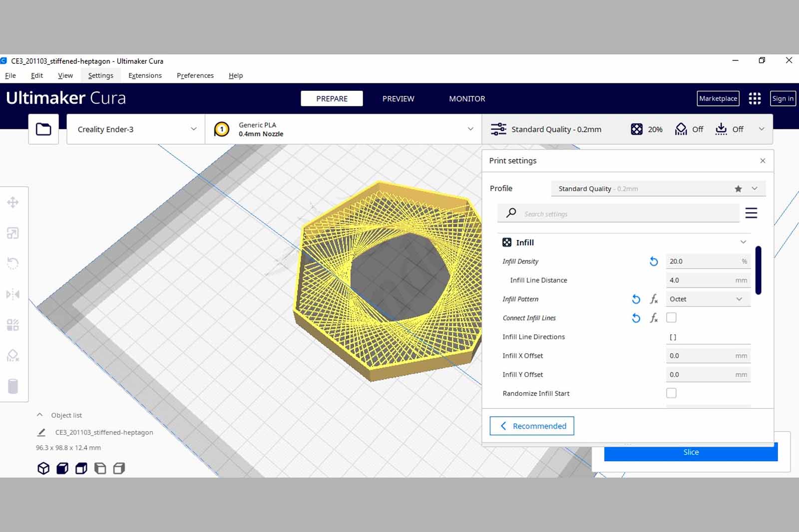
Task: Switch to right side view cube icon
Action: click(119, 468)
